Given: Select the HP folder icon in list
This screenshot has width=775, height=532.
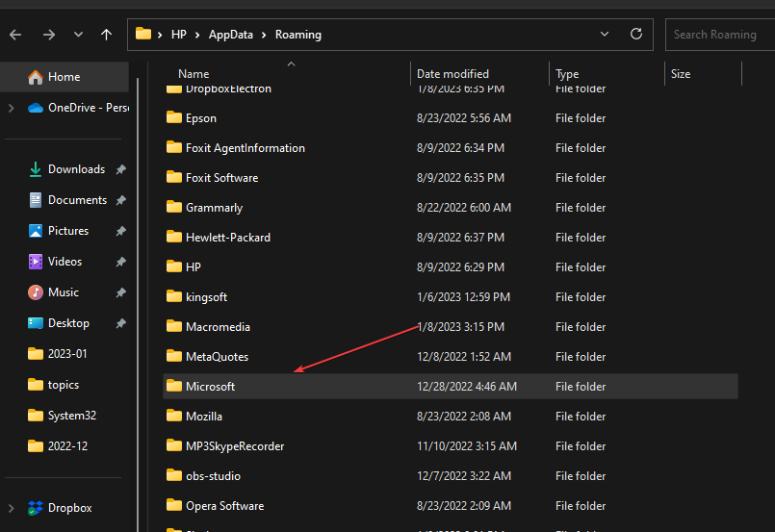Looking at the screenshot, I should [174, 266].
